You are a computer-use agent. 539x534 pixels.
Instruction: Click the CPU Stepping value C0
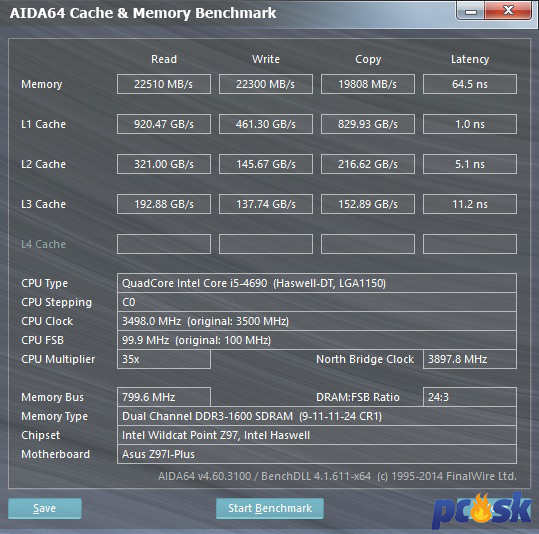(x=317, y=302)
